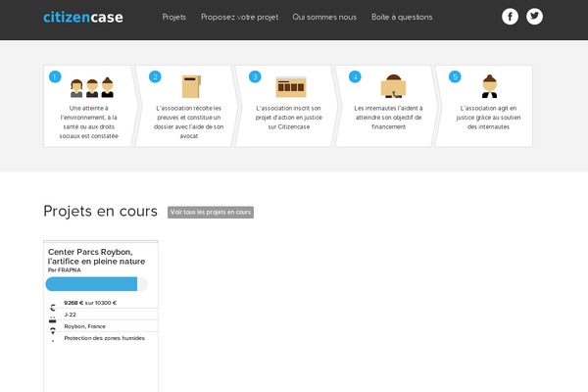Open the Facebook page icon
This screenshot has width=588, height=392.
(x=510, y=17)
